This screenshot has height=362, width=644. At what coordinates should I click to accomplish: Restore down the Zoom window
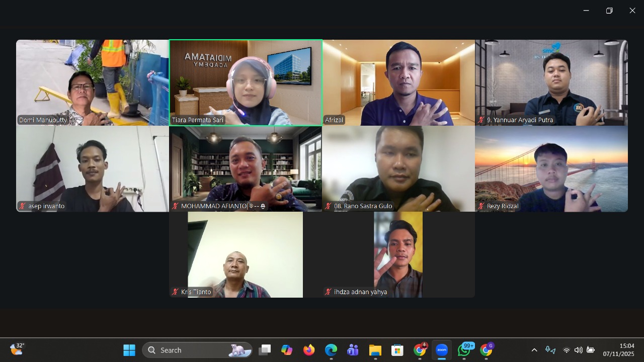609,11
